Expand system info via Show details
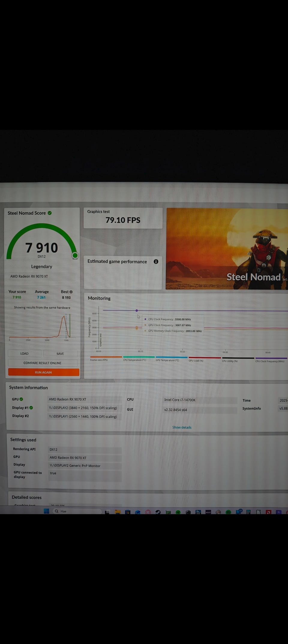This screenshot has width=288, height=644. pyautogui.click(x=182, y=427)
